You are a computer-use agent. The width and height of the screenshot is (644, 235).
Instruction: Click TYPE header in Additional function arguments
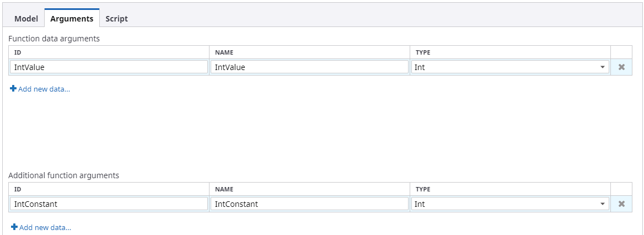coord(423,189)
